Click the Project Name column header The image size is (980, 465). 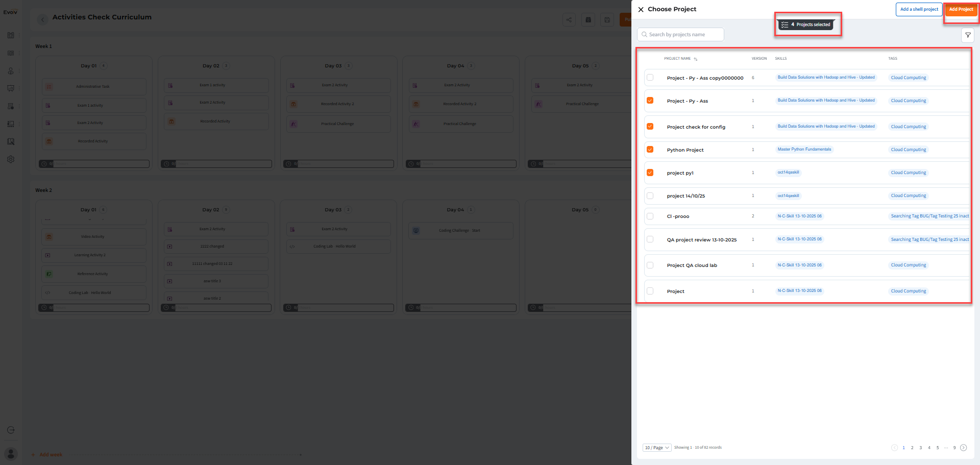tap(677, 59)
